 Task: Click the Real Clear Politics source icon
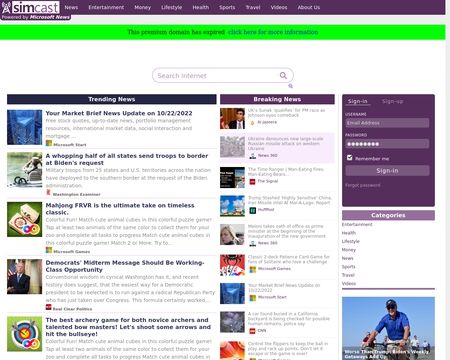click(x=49, y=307)
